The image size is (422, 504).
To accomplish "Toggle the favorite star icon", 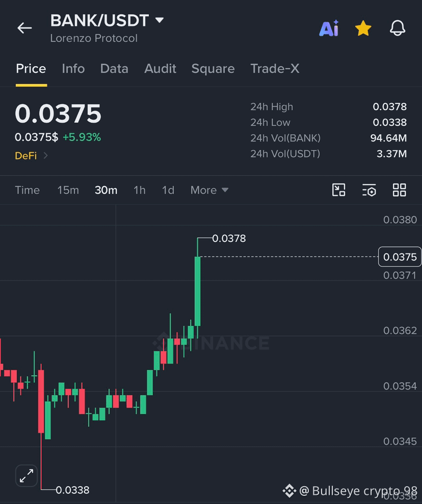I will [x=363, y=29].
